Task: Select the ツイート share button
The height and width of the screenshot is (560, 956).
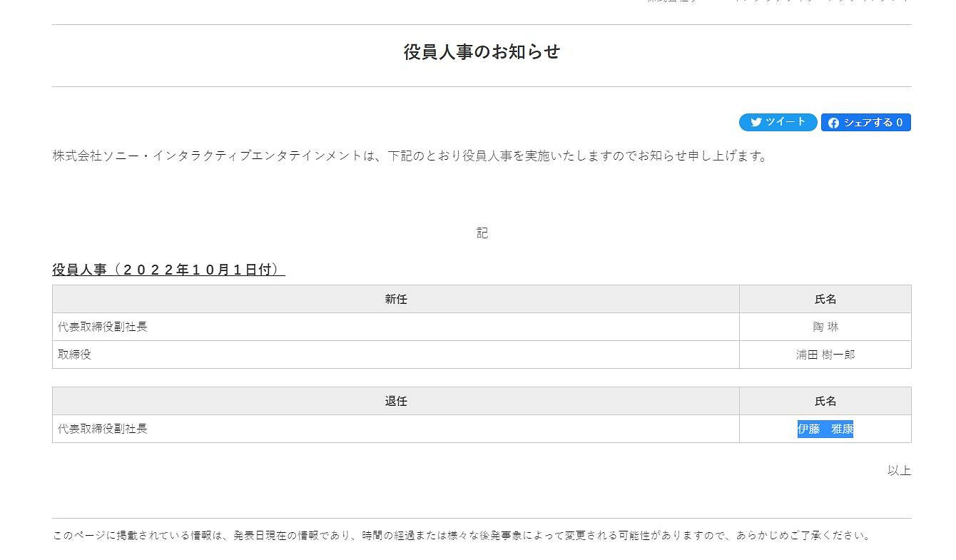Action: (778, 122)
